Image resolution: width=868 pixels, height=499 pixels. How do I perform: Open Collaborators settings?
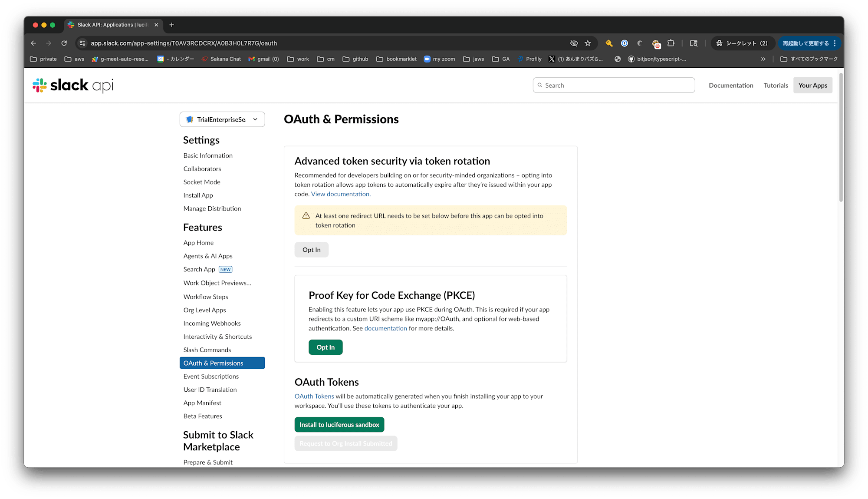pos(202,169)
